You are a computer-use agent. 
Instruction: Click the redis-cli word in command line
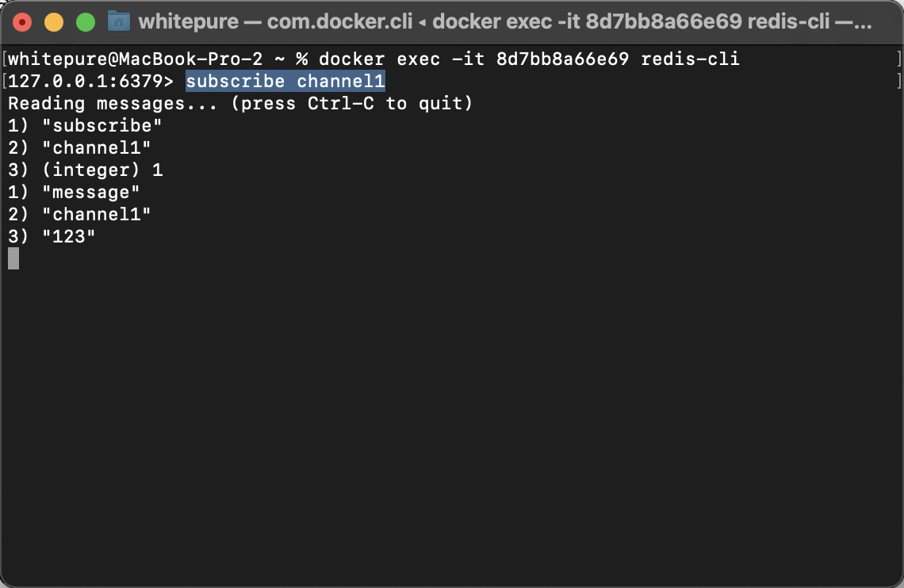[x=690, y=59]
